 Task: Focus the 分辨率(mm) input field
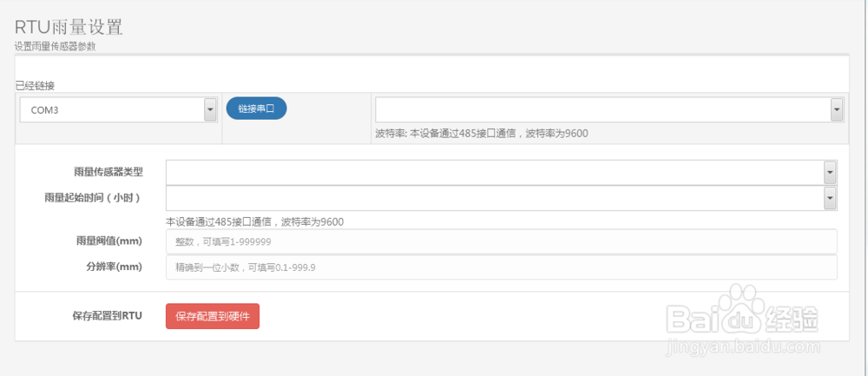coord(502,267)
